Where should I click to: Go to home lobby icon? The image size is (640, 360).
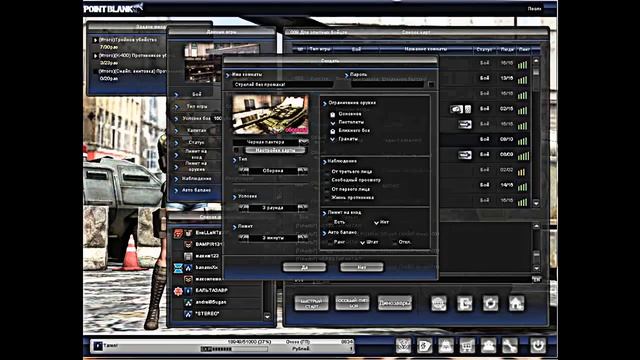point(516,303)
